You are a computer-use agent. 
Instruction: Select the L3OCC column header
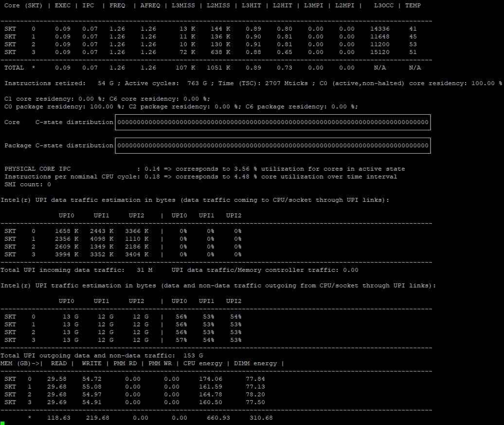(383, 5)
